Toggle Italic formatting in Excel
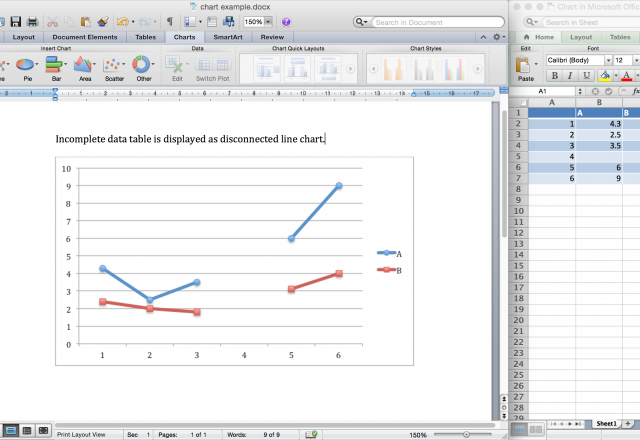Viewport: 640px width, 440px height. pos(568,77)
